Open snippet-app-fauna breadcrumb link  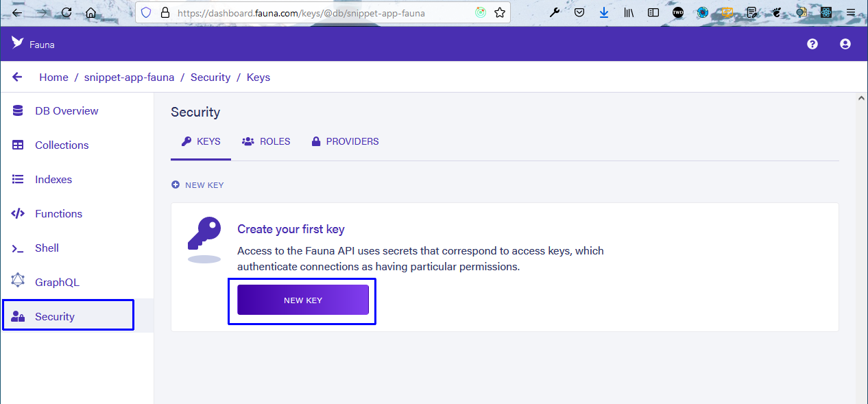(129, 78)
